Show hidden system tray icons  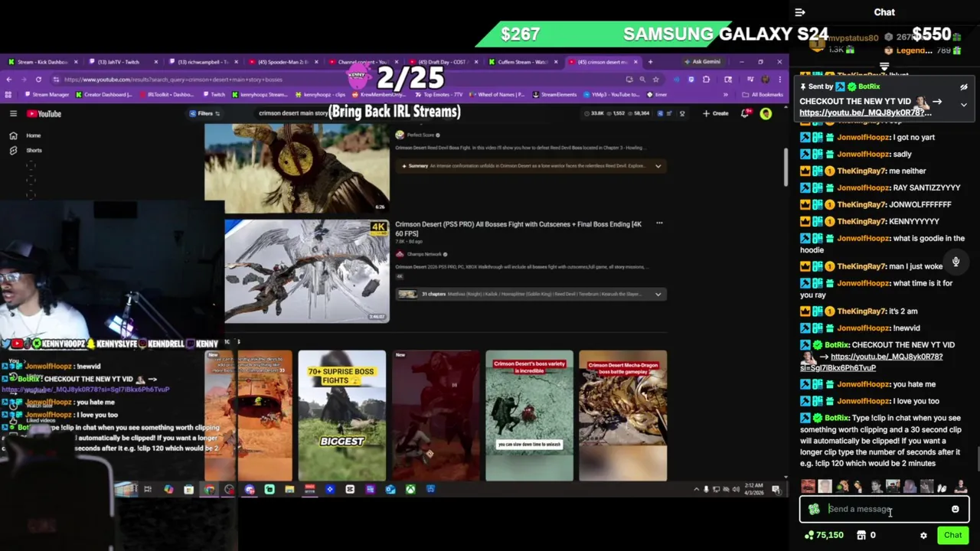pos(696,490)
